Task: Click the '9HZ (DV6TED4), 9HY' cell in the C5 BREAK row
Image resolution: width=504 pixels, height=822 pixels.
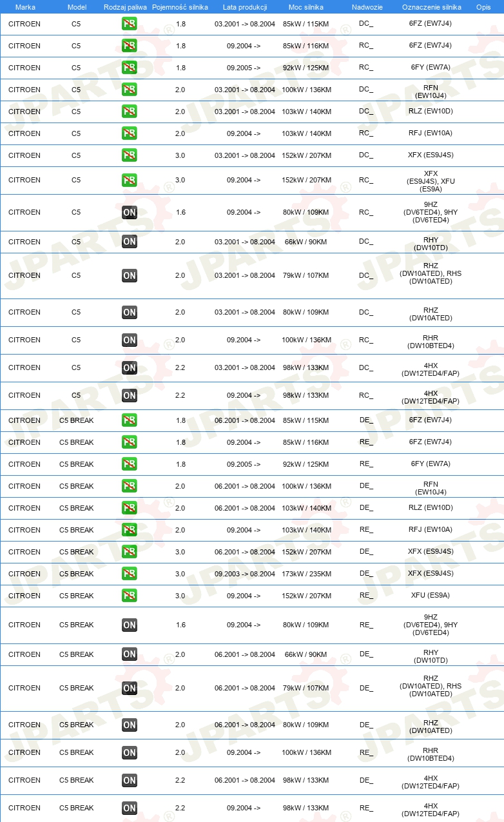Action: click(431, 625)
